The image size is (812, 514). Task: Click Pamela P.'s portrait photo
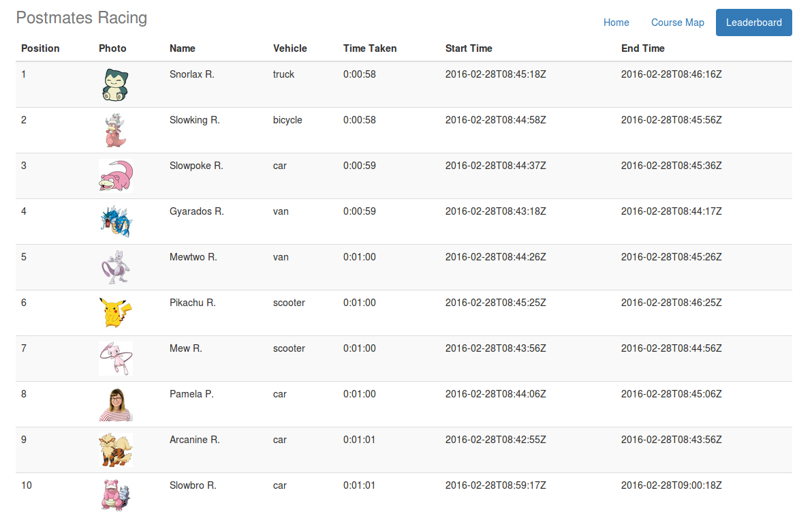tap(116, 404)
